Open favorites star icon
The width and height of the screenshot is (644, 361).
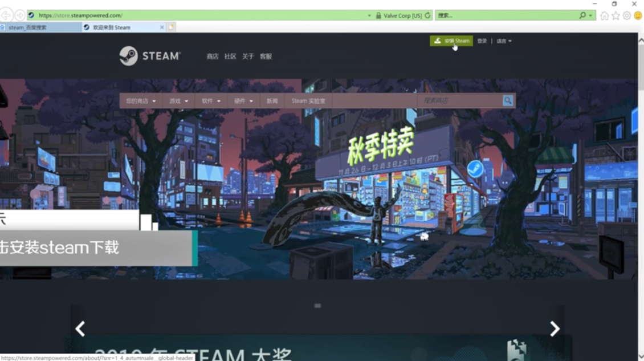click(x=616, y=15)
